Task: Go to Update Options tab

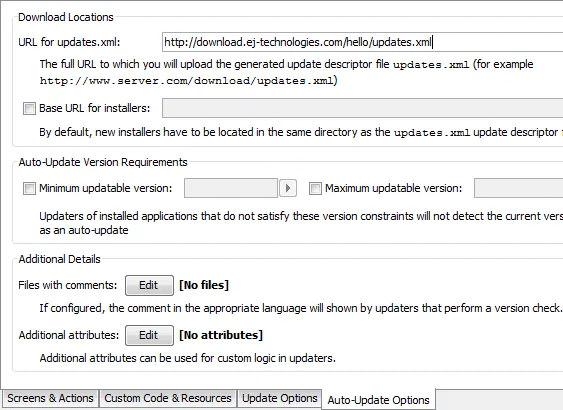Action: pyautogui.click(x=280, y=398)
